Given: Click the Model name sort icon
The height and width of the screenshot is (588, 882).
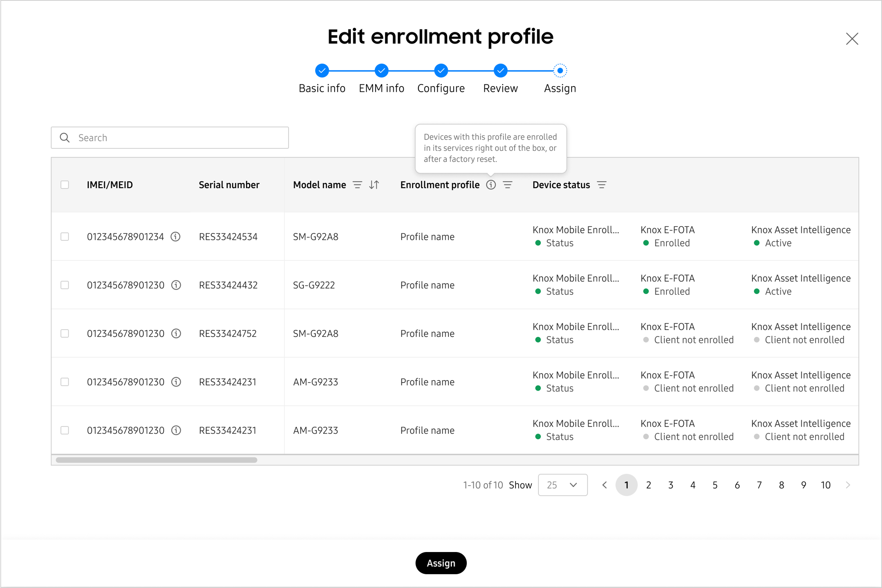Looking at the screenshot, I should (374, 185).
